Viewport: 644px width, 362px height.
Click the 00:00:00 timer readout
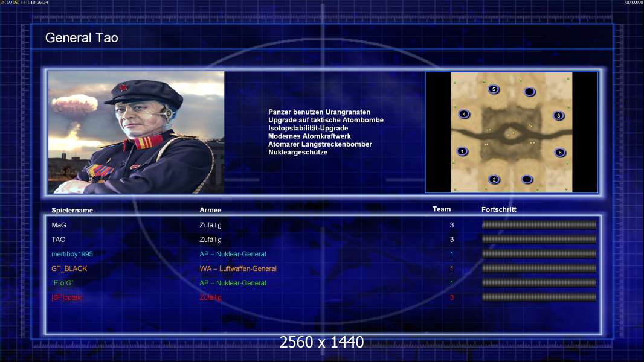634,2
